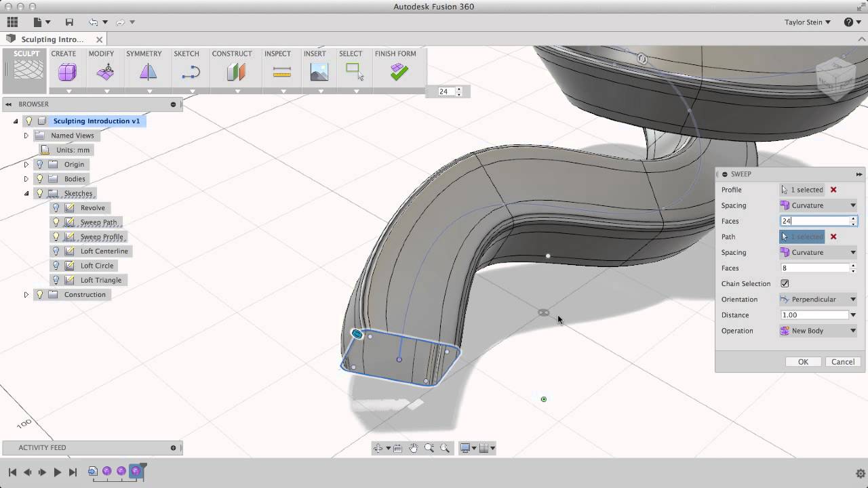
Task: Select the Inspect measure ruler icon
Action: tap(281, 72)
